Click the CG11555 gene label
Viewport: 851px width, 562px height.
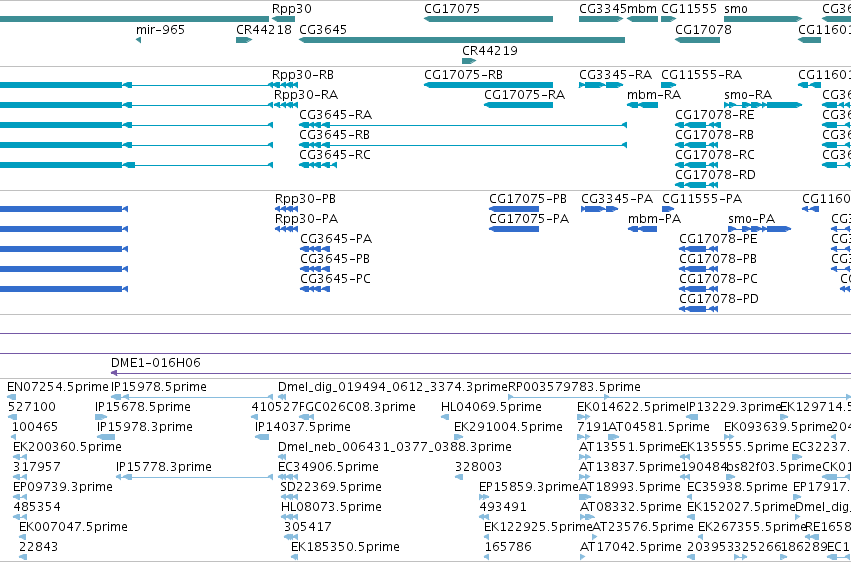tap(689, 9)
